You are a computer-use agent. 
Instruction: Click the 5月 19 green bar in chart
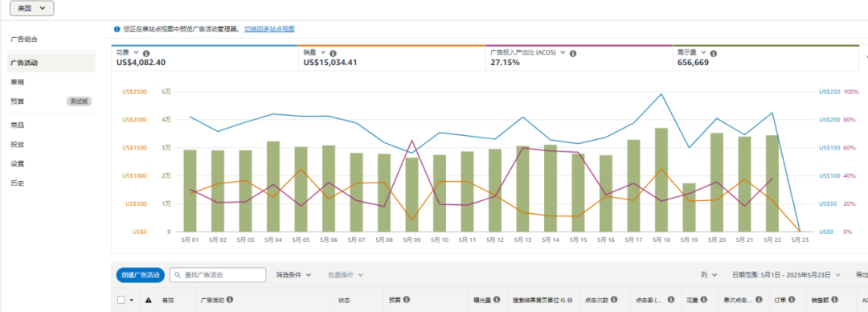click(x=689, y=207)
